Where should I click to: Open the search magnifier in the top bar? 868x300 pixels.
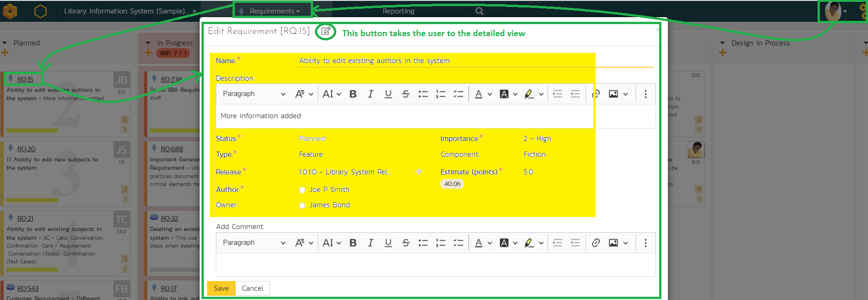pyautogui.click(x=479, y=11)
